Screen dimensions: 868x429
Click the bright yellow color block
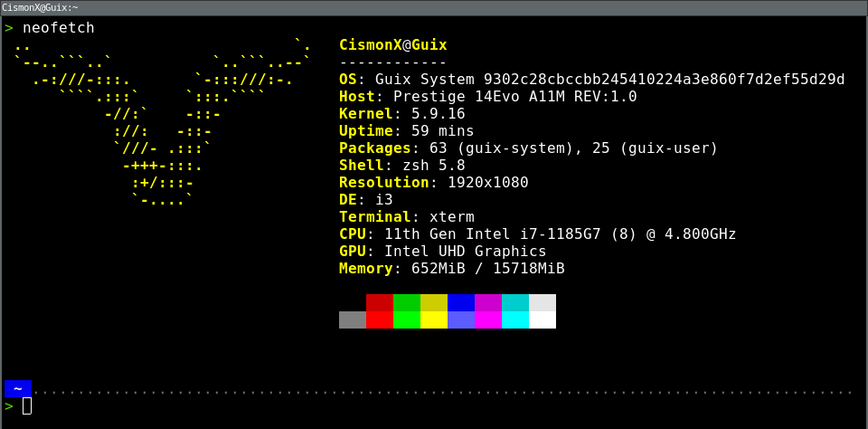coord(434,319)
